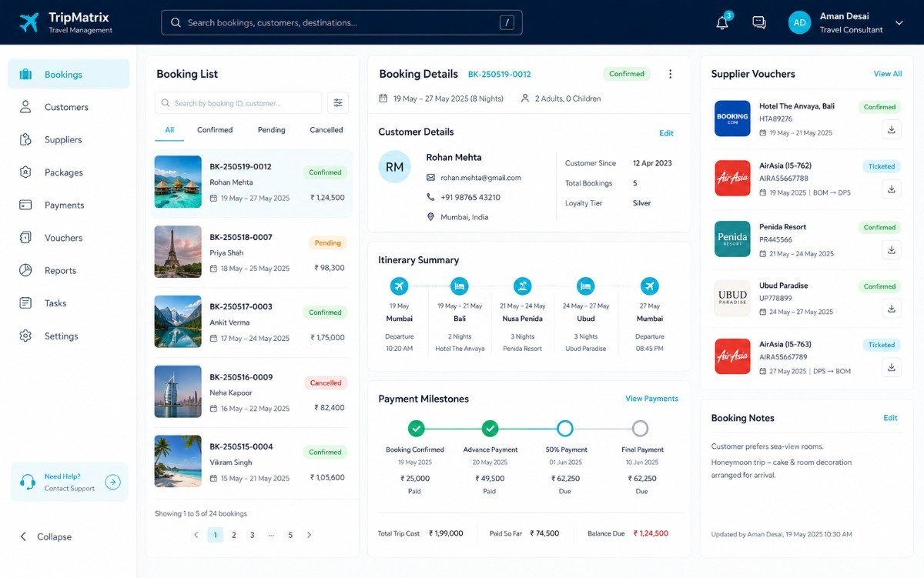
Task: Click 50% Payment milestone circle
Action: 565,429
